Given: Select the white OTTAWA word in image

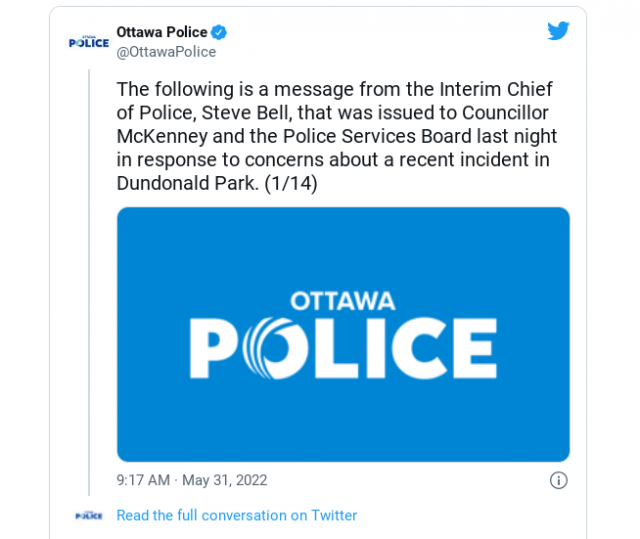Looking at the screenshot, I should (x=343, y=301).
